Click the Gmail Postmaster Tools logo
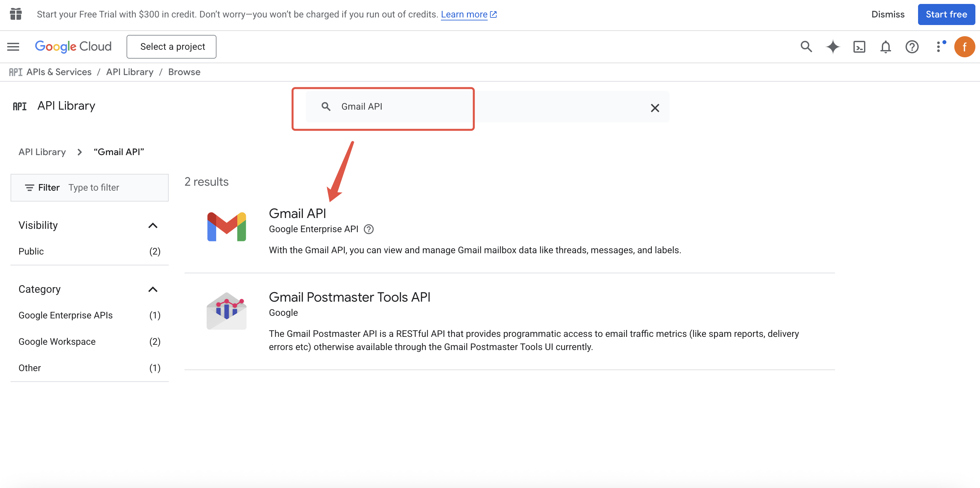 point(226,311)
